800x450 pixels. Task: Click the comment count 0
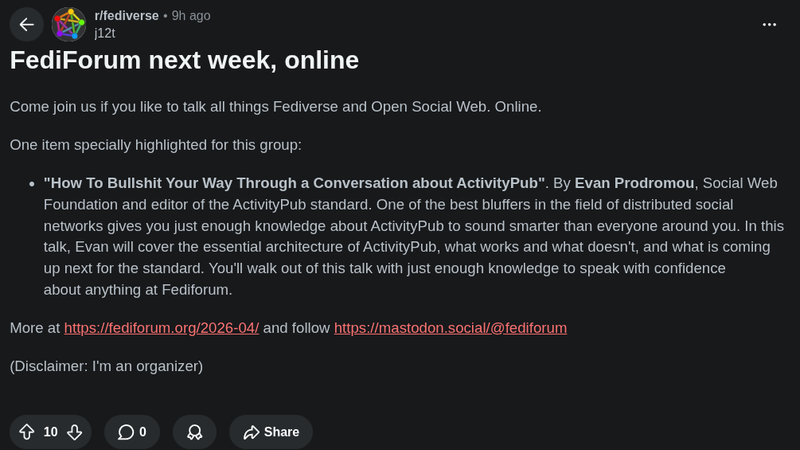[143, 432]
